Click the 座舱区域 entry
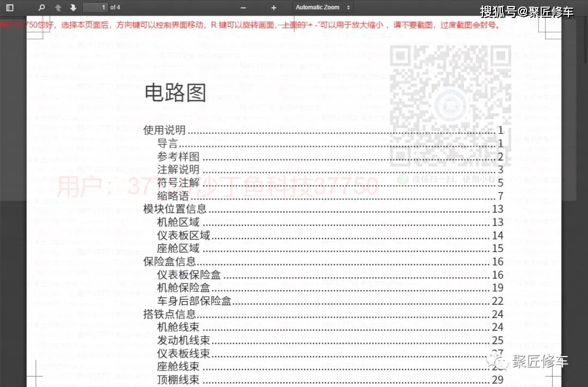 [x=330, y=248]
